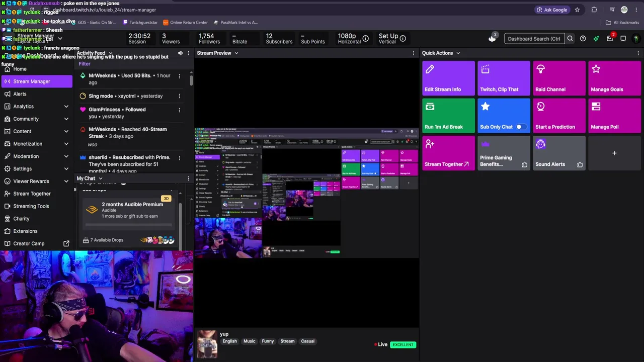Launch the Stream Together quick action
Image resolution: width=644 pixels, height=362 pixels.
coord(448,153)
